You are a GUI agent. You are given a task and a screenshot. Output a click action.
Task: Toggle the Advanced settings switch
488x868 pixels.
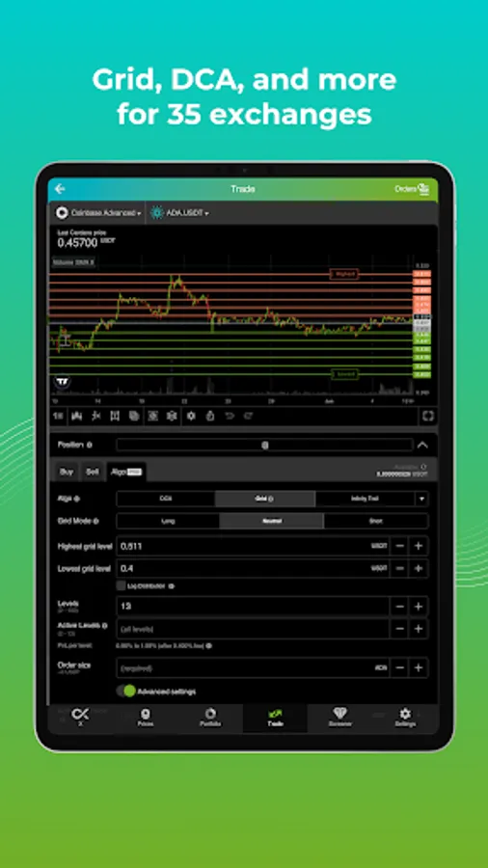125,691
